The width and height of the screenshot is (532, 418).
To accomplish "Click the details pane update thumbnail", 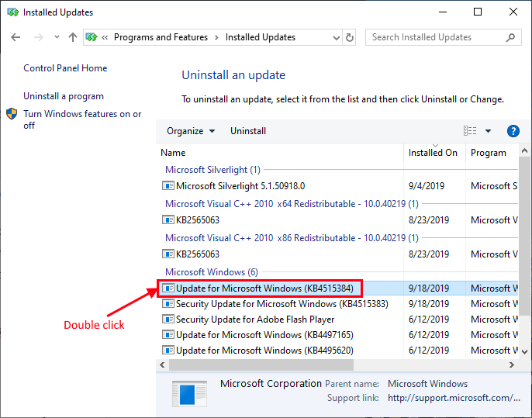I will (x=189, y=394).
